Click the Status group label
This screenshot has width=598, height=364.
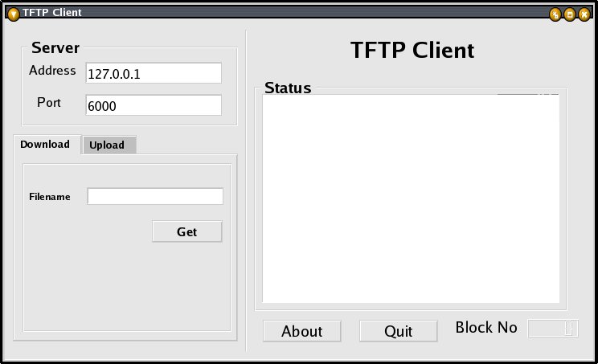click(x=288, y=88)
